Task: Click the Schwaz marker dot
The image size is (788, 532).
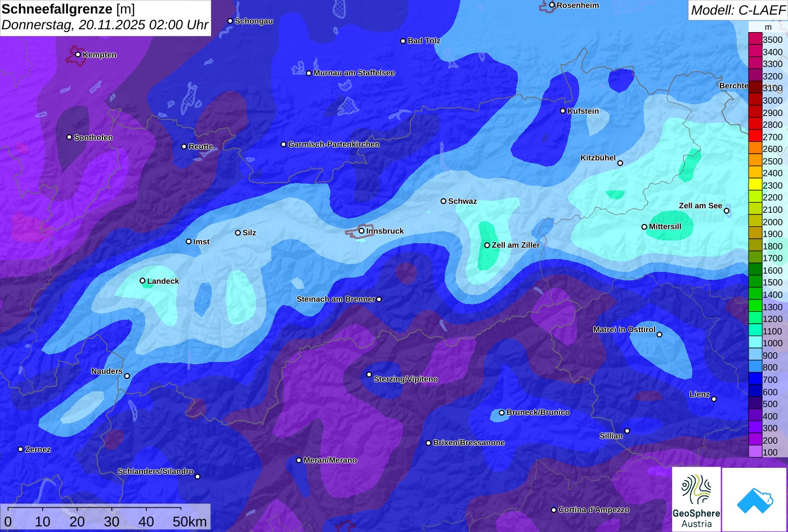Action: [x=443, y=201]
